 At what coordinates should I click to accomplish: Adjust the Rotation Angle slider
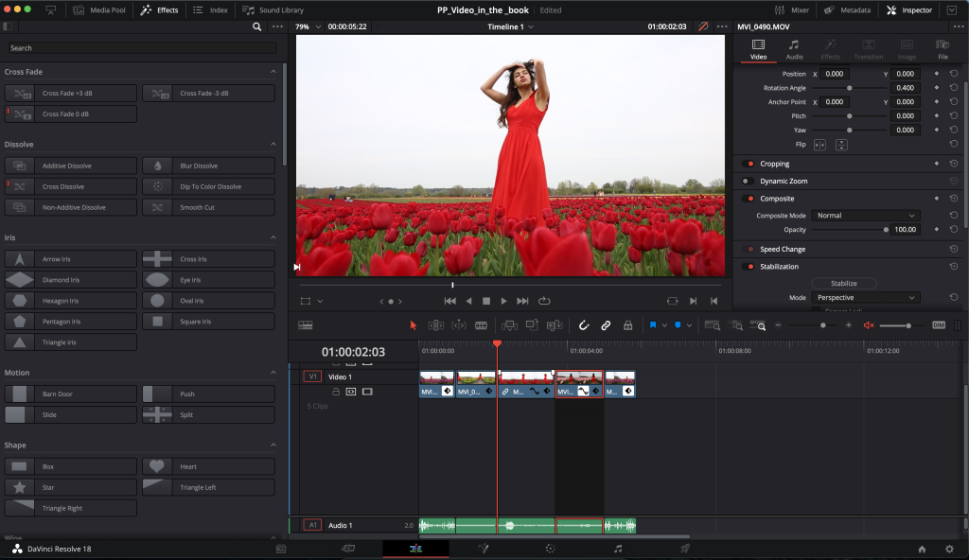pos(850,88)
